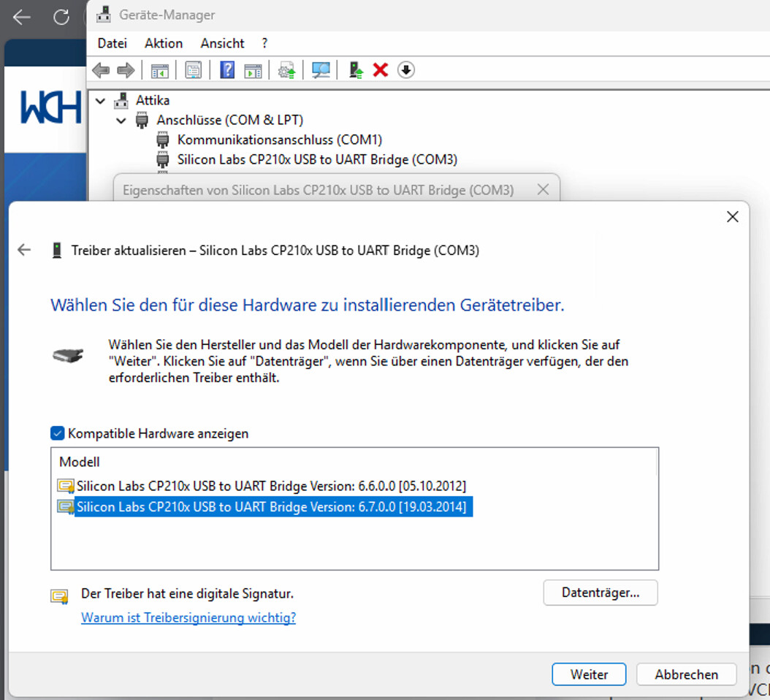Click the red X uninstall device icon
The image size is (770, 700).
380,69
